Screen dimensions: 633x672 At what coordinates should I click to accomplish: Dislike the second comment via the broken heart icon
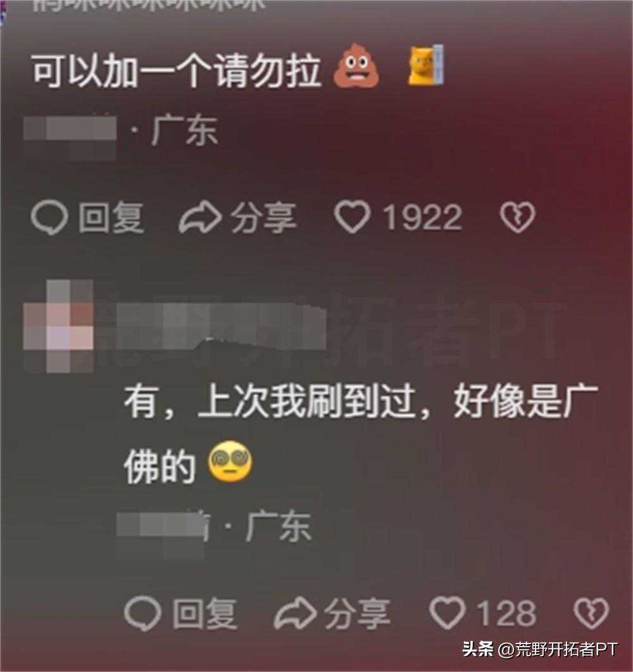click(x=591, y=613)
